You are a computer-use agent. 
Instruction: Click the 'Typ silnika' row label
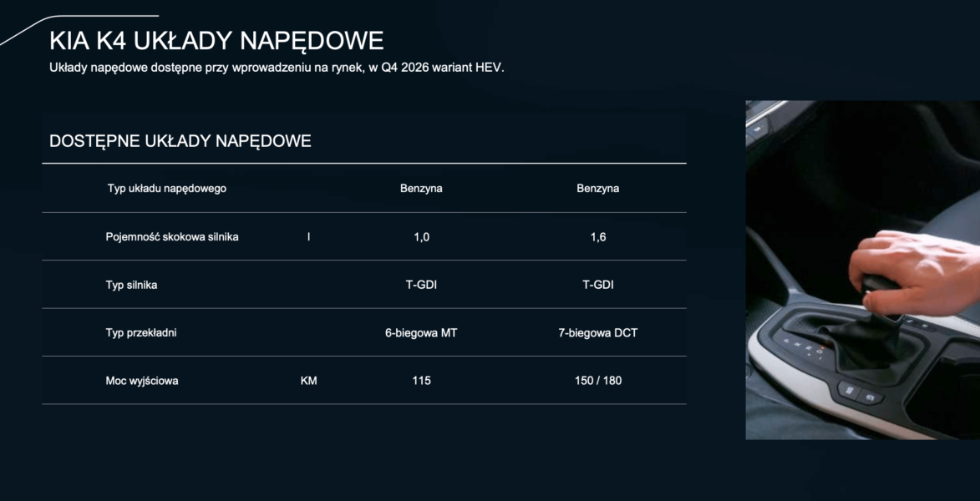tap(132, 285)
